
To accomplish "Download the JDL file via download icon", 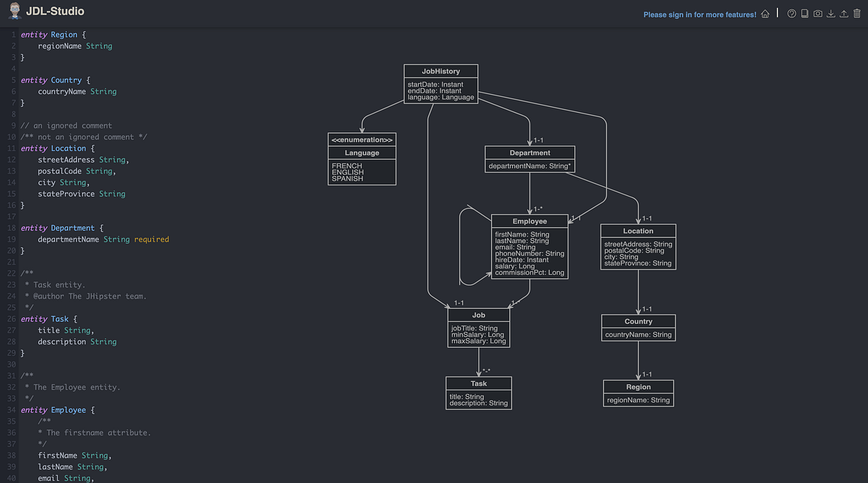I will pos(830,13).
